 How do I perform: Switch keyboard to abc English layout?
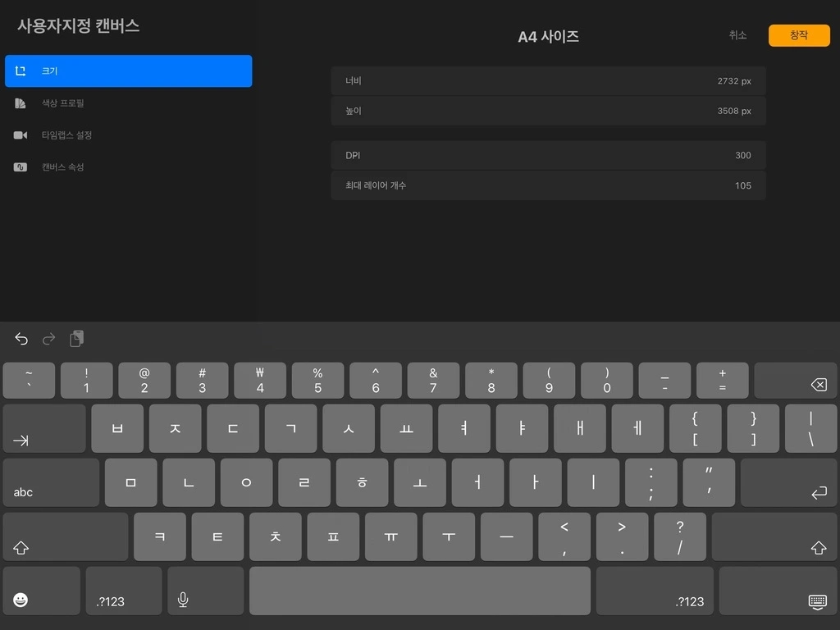click(52, 482)
